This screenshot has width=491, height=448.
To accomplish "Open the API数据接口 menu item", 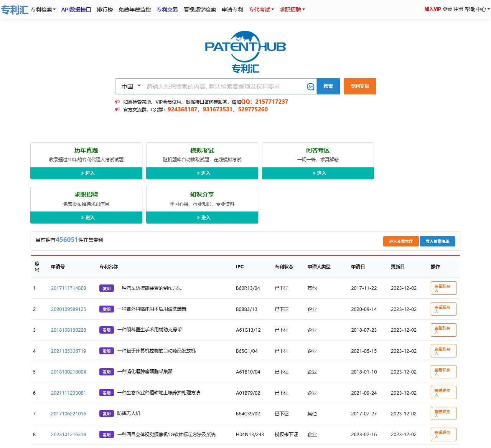I will [76, 10].
